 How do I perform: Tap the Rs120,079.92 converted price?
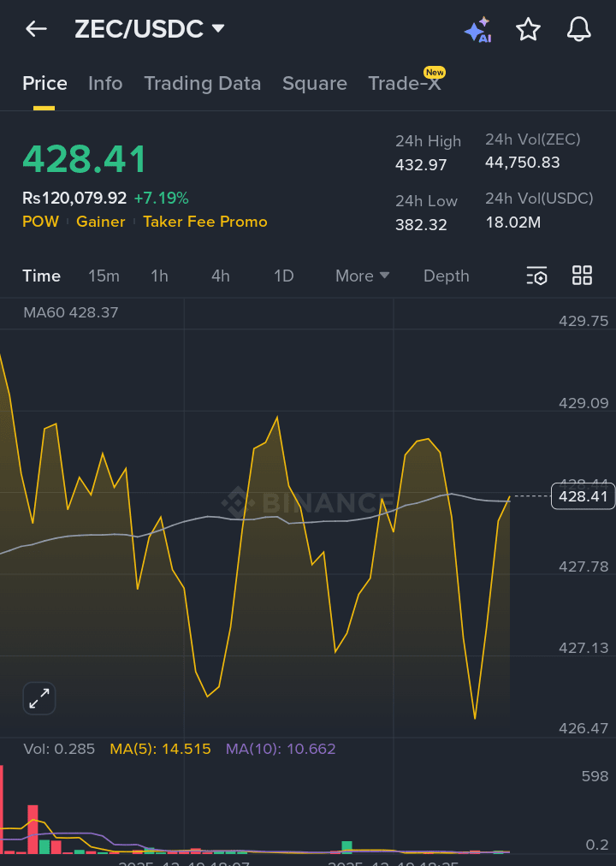74,198
